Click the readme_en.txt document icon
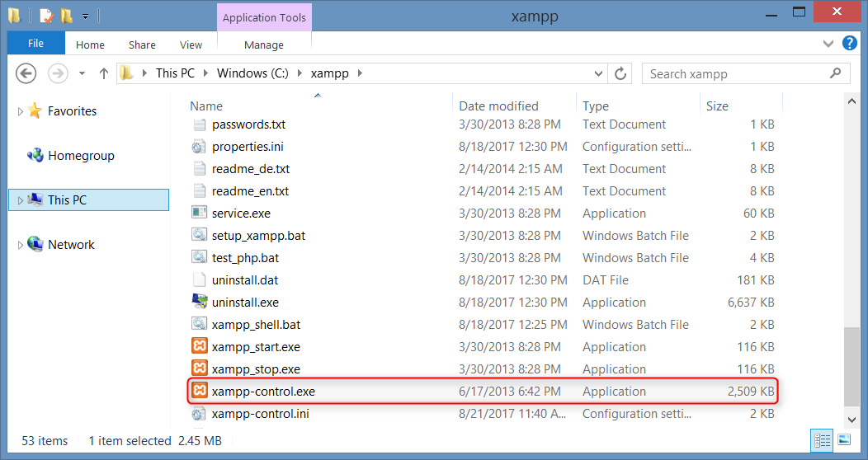 click(200, 190)
